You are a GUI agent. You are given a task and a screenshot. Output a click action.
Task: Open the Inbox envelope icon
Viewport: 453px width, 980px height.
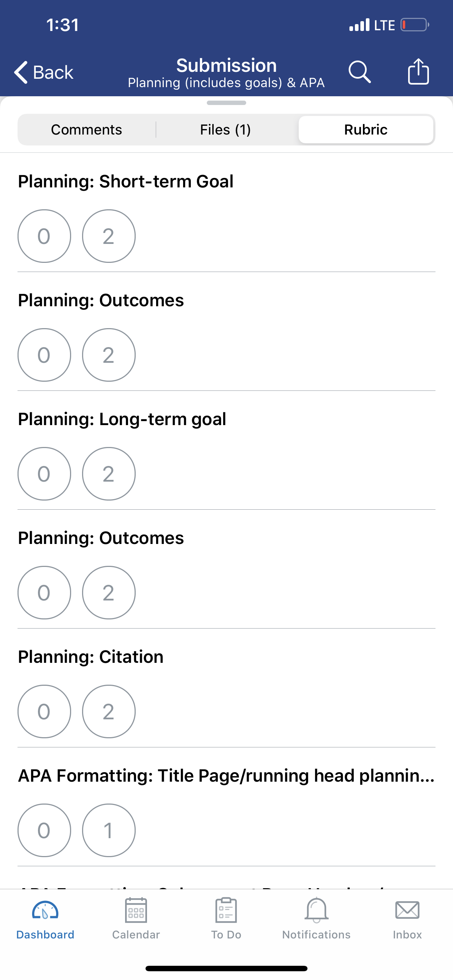click(x=407, y=910)
